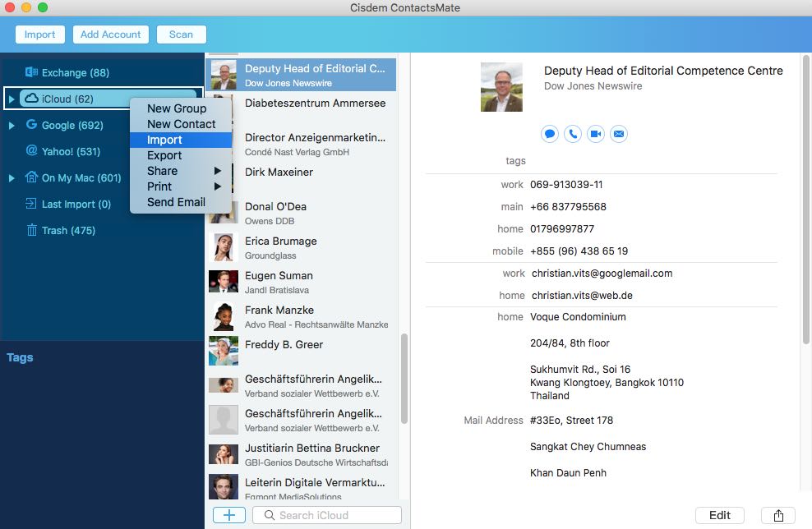
Task: Open the Print submenu arrow
Action: coord(218,186)
